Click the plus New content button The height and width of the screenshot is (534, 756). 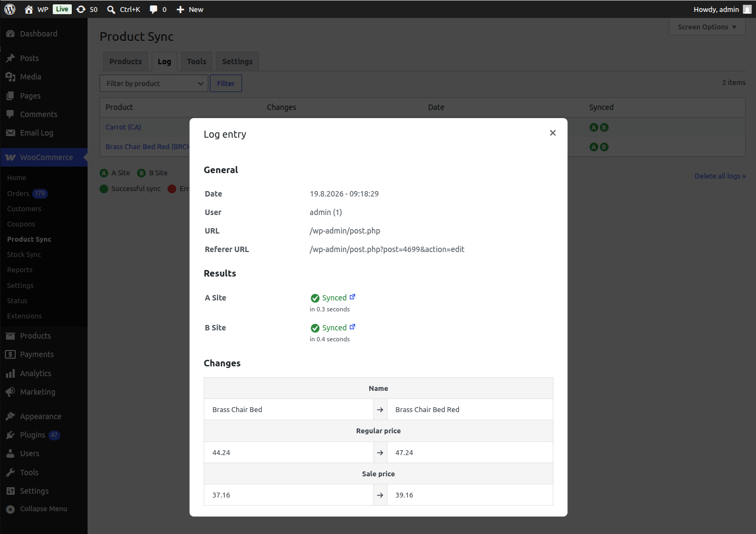coord(190,9)
